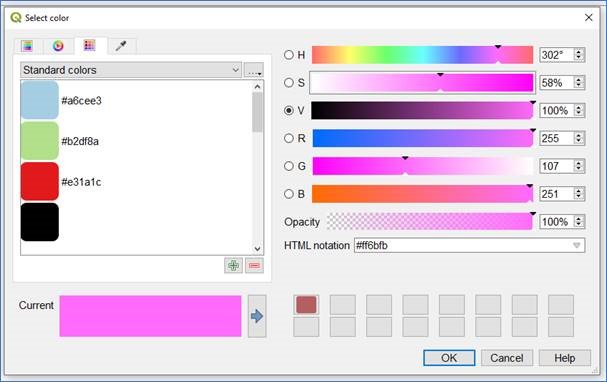Image resolution: width=607 pixels, height=382 pixels.
Task: Confirm with the OK button
Action: (449, 358)
